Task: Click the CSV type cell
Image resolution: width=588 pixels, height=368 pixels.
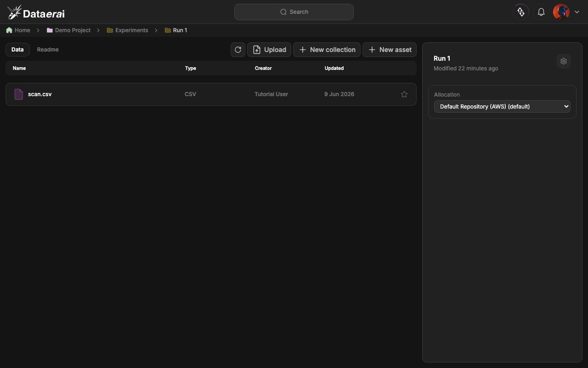Action: [190, 94]
